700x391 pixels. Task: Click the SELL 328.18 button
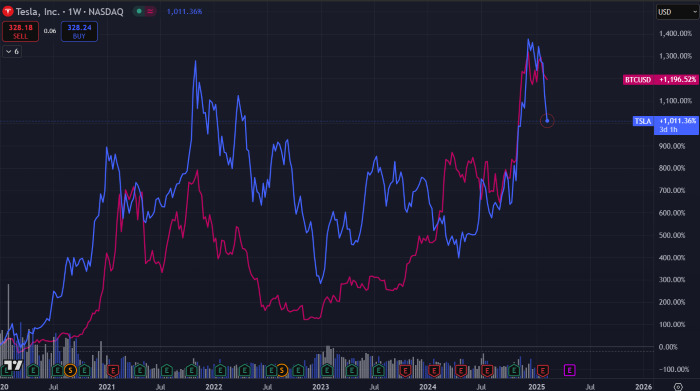coord(20,31)
